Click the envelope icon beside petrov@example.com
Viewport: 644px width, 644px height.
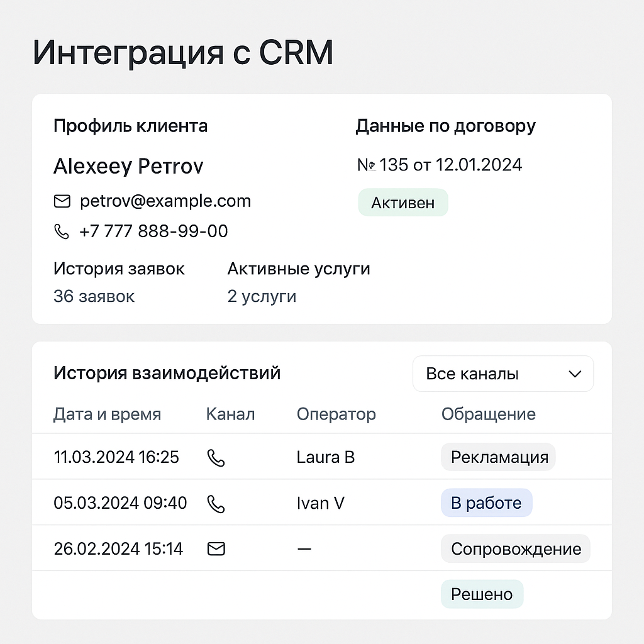62,201
